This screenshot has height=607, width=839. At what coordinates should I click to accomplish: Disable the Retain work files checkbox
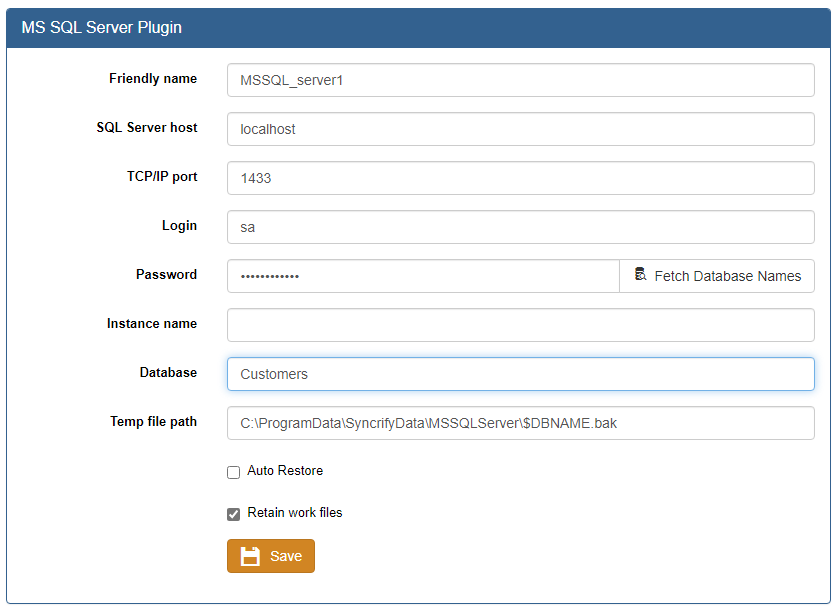[x=233, y=514]
